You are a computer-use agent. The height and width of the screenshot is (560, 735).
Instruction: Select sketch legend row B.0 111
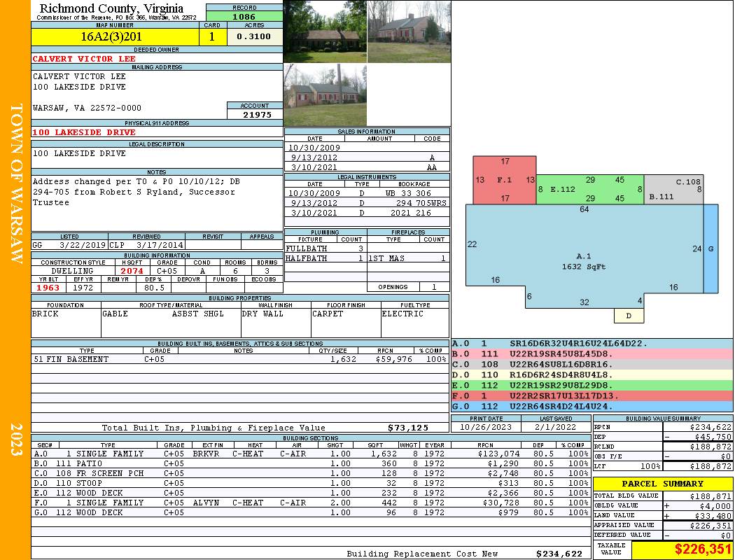tap(592, 353)
